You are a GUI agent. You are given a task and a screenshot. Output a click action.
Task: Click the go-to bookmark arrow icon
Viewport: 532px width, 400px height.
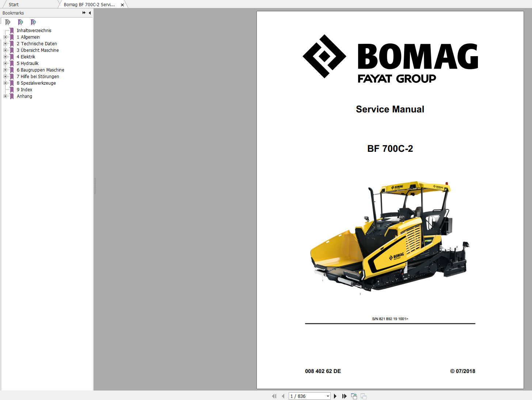(33, 22)
